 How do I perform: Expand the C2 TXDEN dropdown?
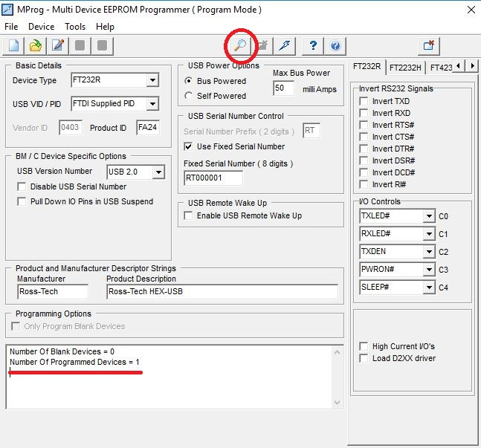(429, 252)
